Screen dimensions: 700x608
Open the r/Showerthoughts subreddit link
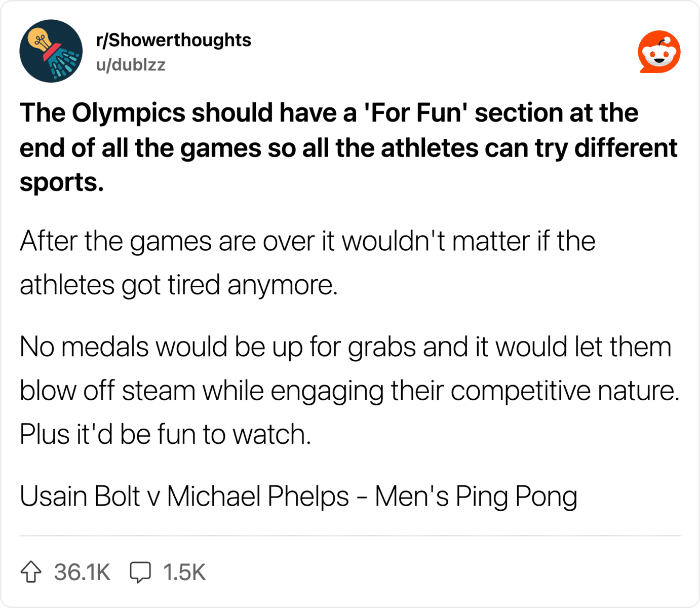pyautogui.click(x=173, y=40)
